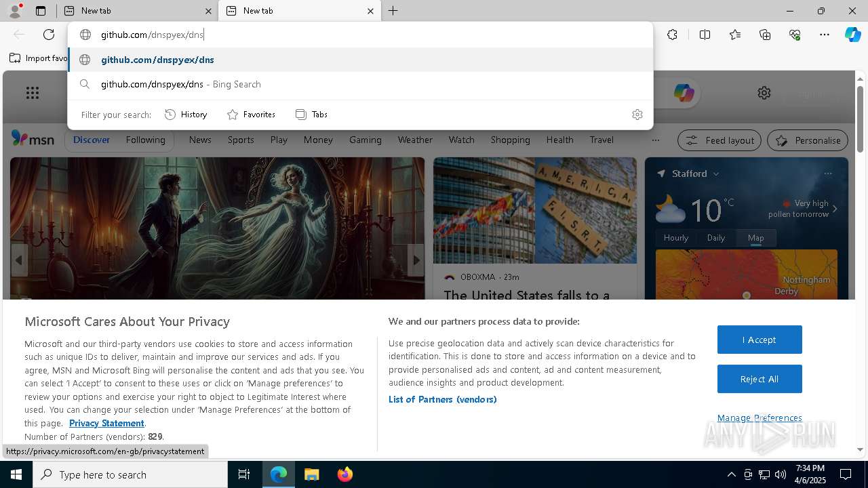Go to previous carousel story arrow

[x=19, y=260]
